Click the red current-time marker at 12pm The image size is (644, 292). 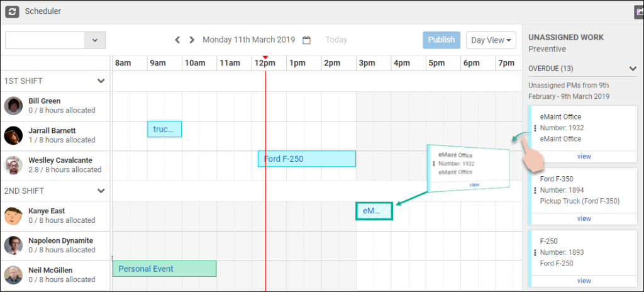(265, 57)
